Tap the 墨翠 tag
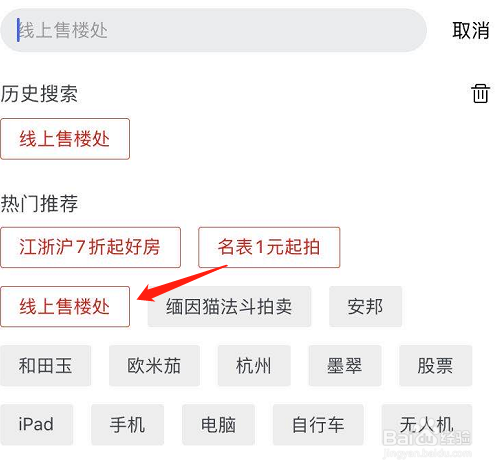The image size is (500, 471). pyautogui.click(x=345, y=366)
